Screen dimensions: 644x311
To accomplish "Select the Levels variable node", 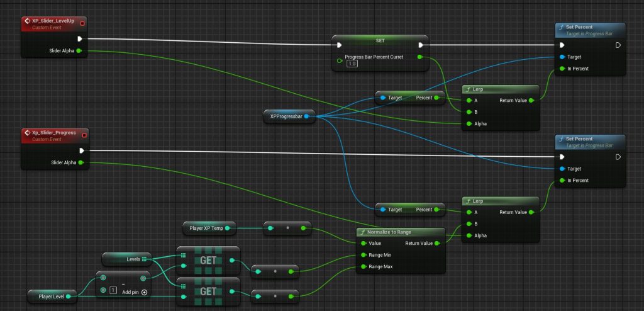I will coord(126,259).
